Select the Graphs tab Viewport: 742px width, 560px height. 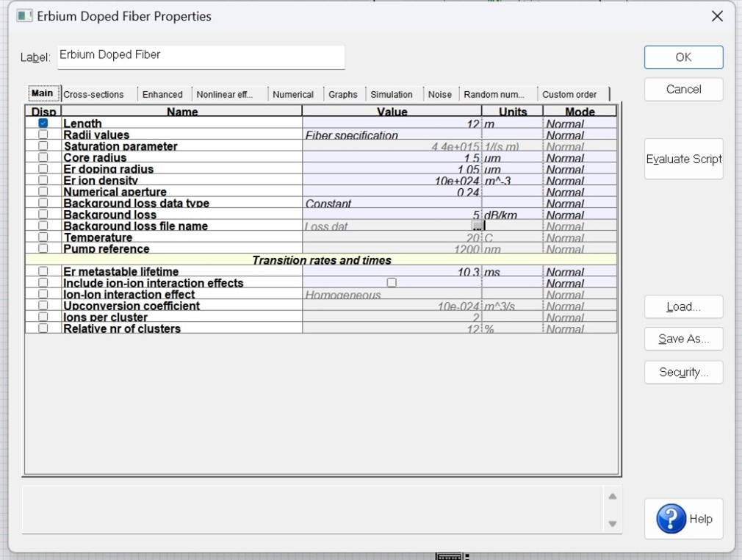343,94
